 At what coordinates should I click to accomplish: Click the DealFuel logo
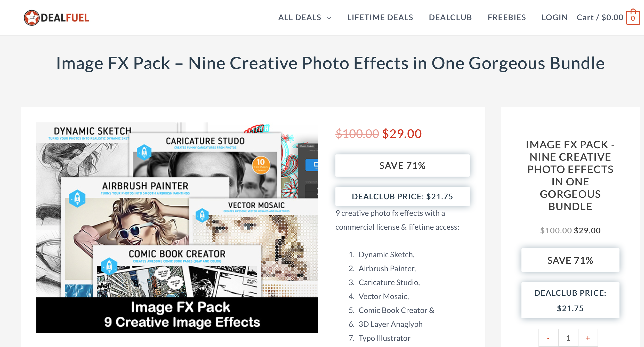[x=57, y=18]
